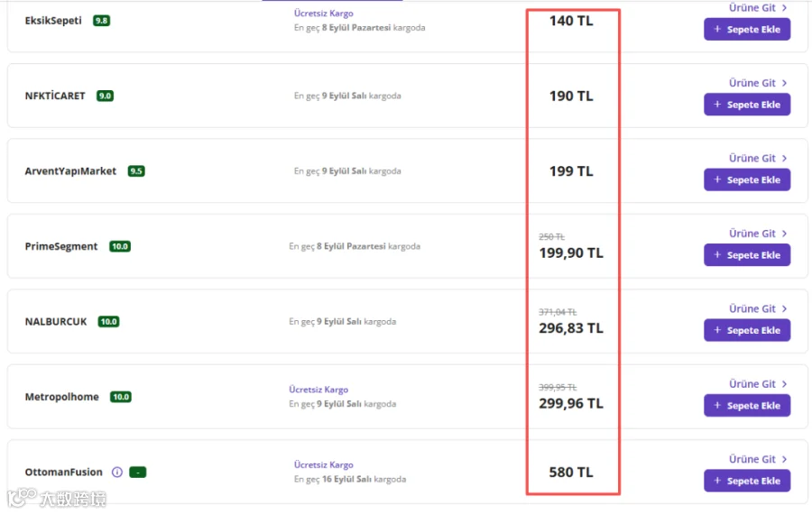Screen dimensions: 812x514
Task: Click Sepete Ekle for PrimeSegment offer
Action: (747, 255)
